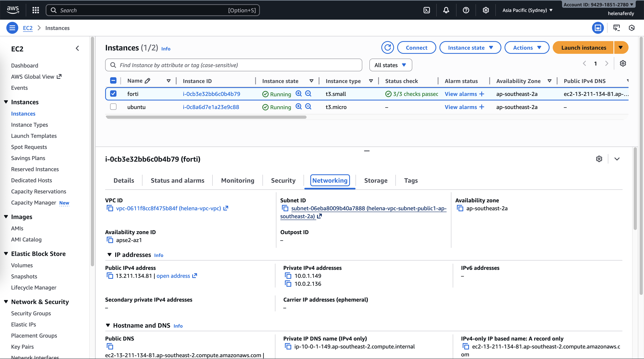Image resolution: width=644 pixels, height=359 pixels.
Task: Open the Storage tab
Action: 376,180
